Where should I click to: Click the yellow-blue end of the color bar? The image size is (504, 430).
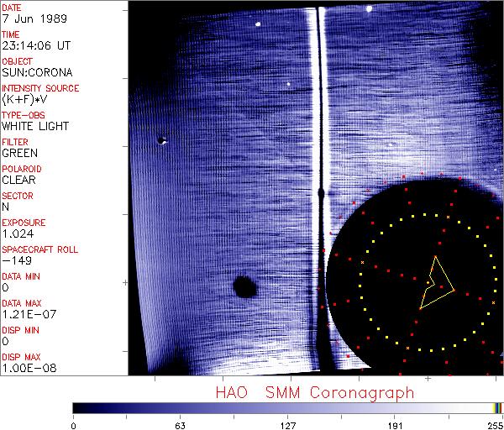tap(498, 407)
